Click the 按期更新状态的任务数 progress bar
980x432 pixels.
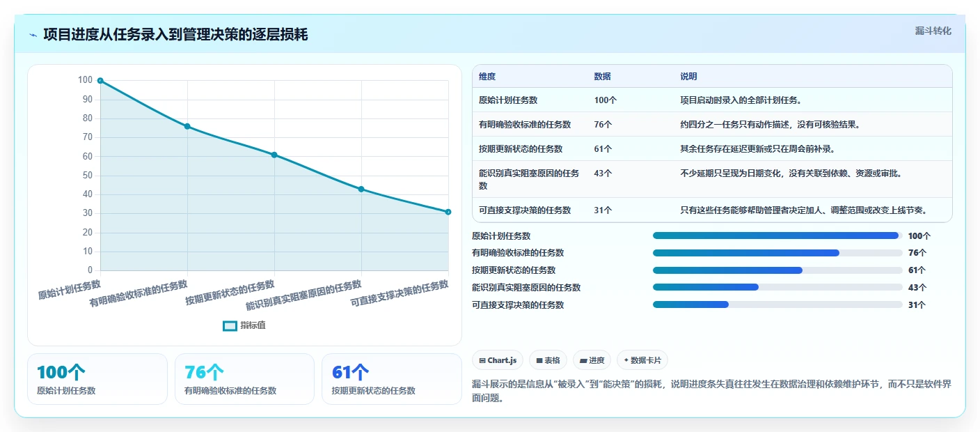point(777,270)
